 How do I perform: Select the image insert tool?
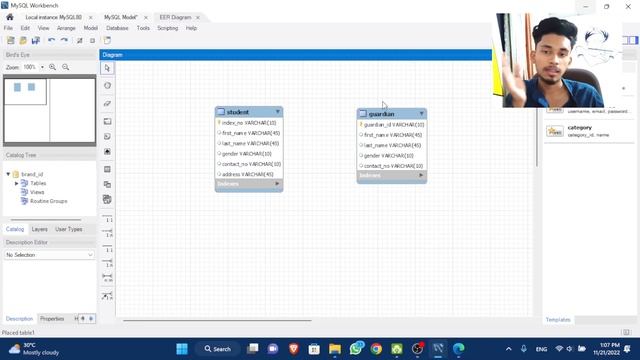click(x=107, y=151)
